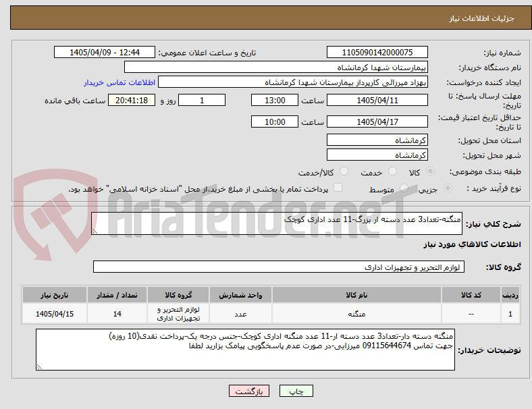Screen dimensions: 532x409
Task: Click the بازگشت back button
Action: tap(249, 391)
